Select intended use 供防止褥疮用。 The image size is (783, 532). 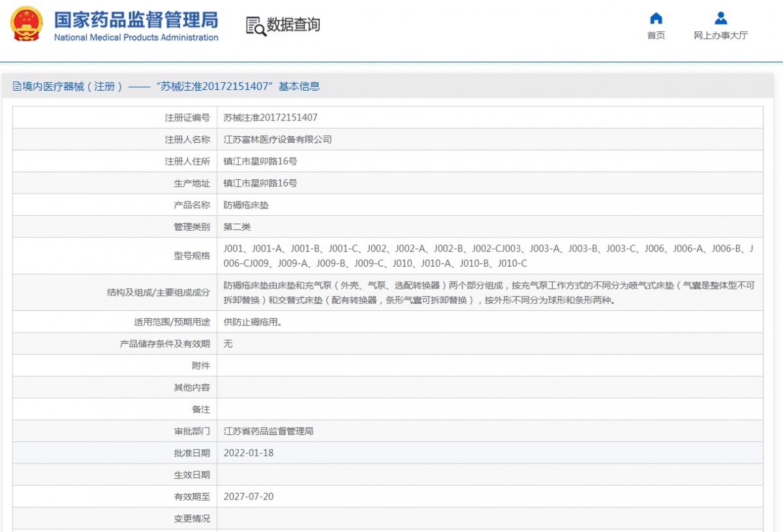click(x=253, y=322)
